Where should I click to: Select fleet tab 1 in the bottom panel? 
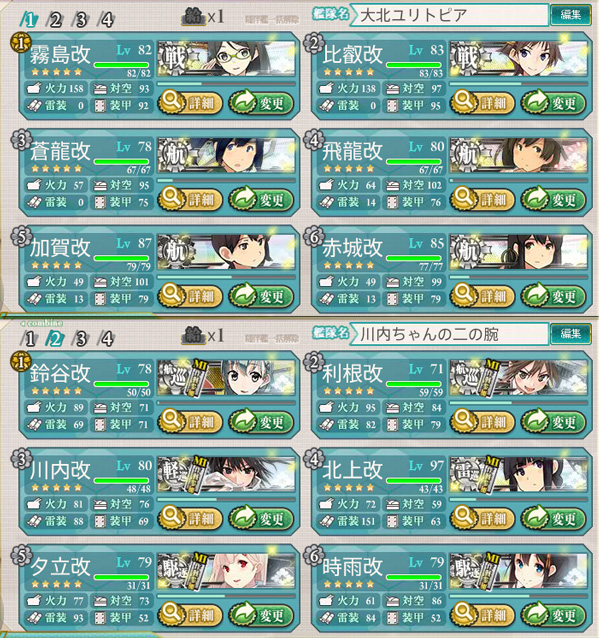(x=29, y=338)
